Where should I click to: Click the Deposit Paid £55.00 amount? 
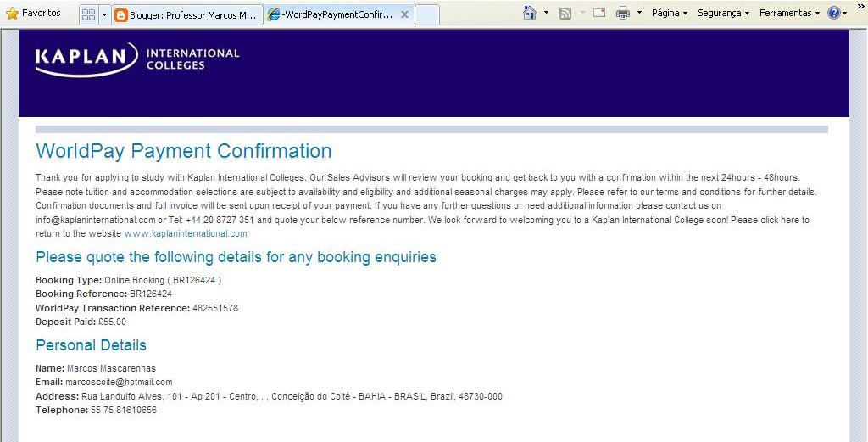point(112,322)
